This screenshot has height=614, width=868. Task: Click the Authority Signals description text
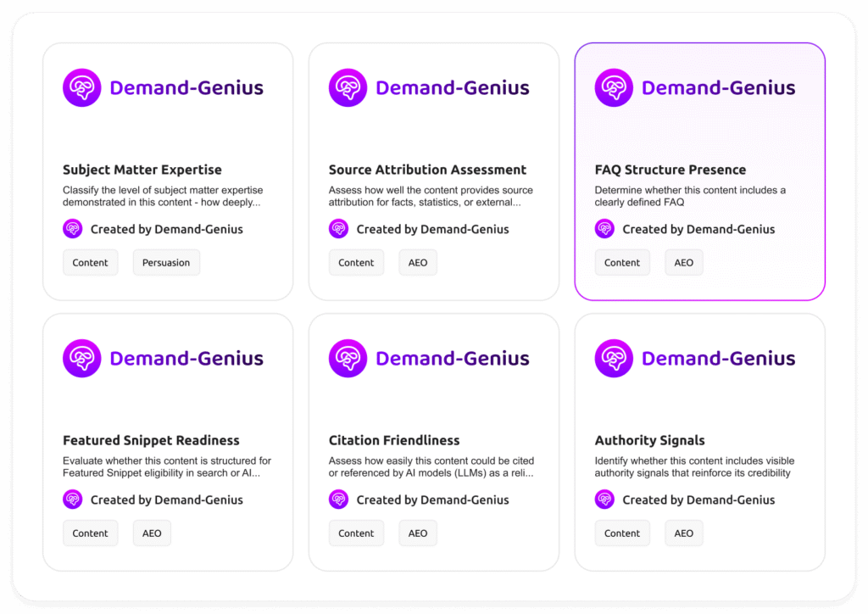pyautogui.click(x=694, y=466)
